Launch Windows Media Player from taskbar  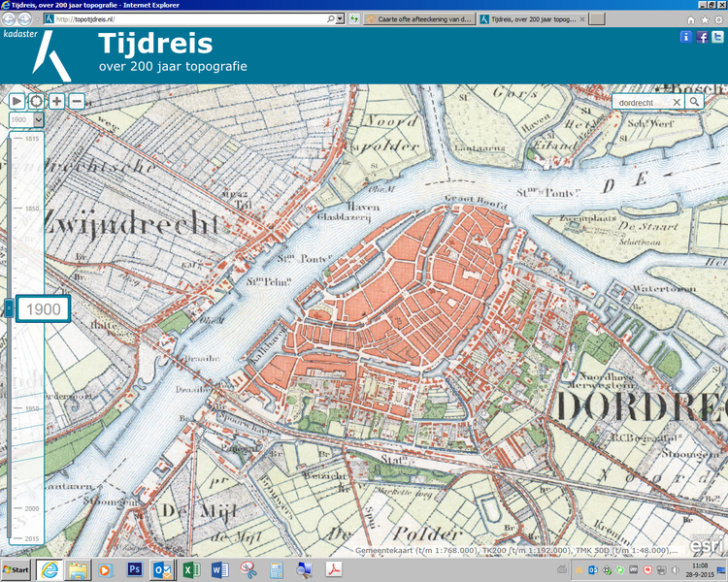click(x=105, y=569)
